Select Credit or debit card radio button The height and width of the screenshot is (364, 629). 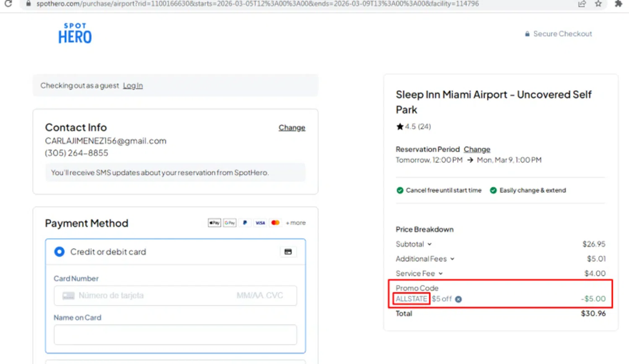(x=60, y=252)
